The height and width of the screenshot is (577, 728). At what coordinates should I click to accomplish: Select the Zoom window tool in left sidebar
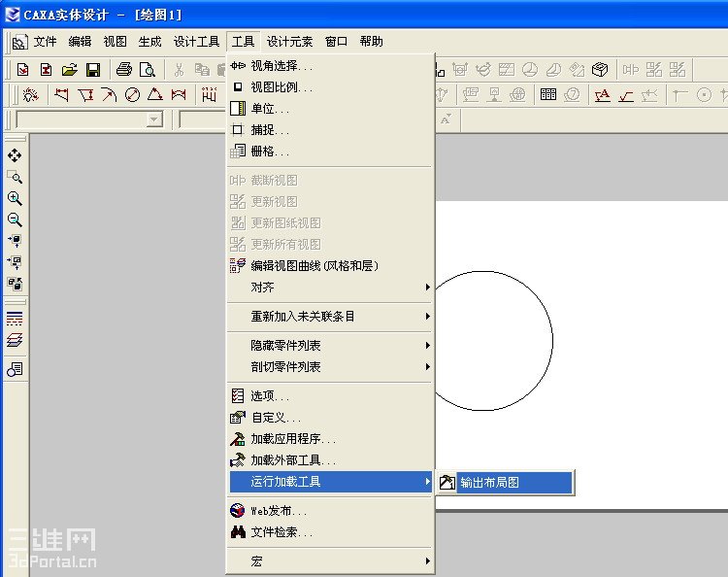[15, 177]
